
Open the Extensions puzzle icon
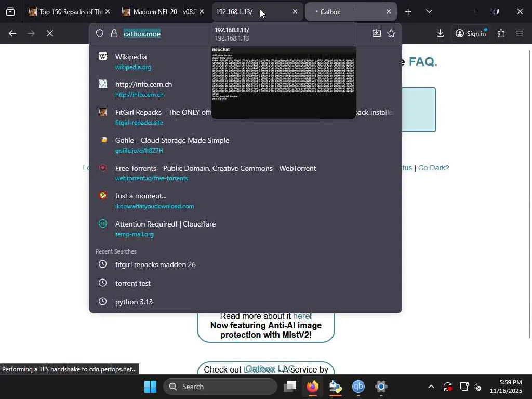(x=501, y=33)
